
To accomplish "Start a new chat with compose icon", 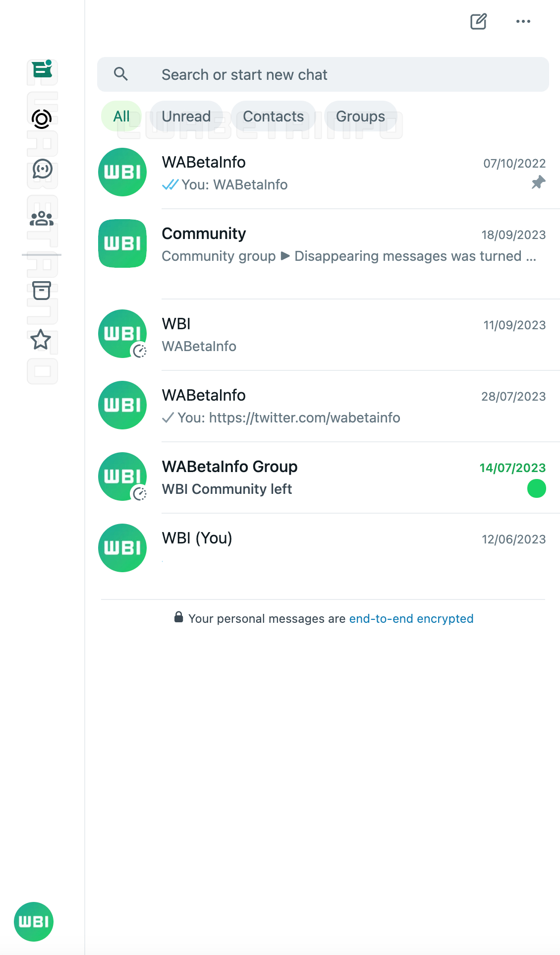I will click(x=478, y=21).
